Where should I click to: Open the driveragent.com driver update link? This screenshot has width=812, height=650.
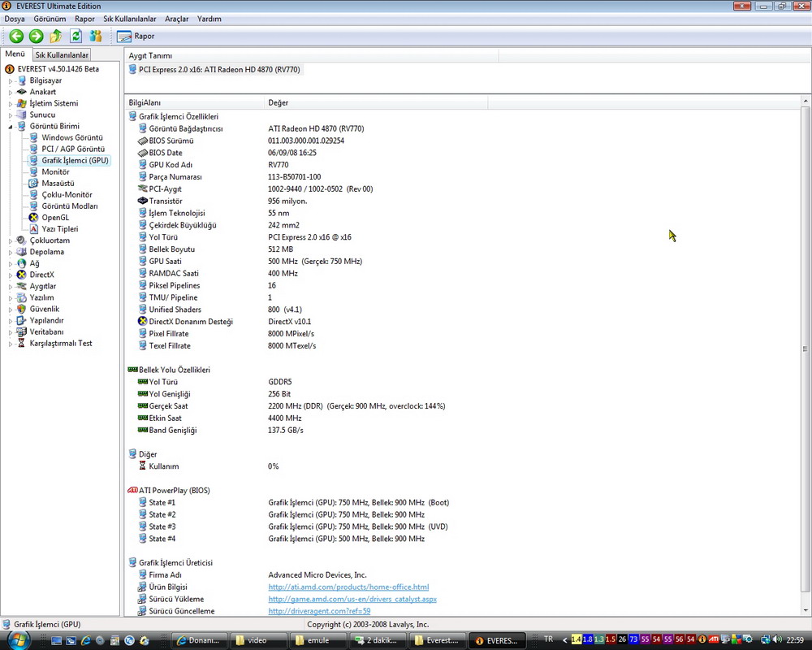coord(319,611)
